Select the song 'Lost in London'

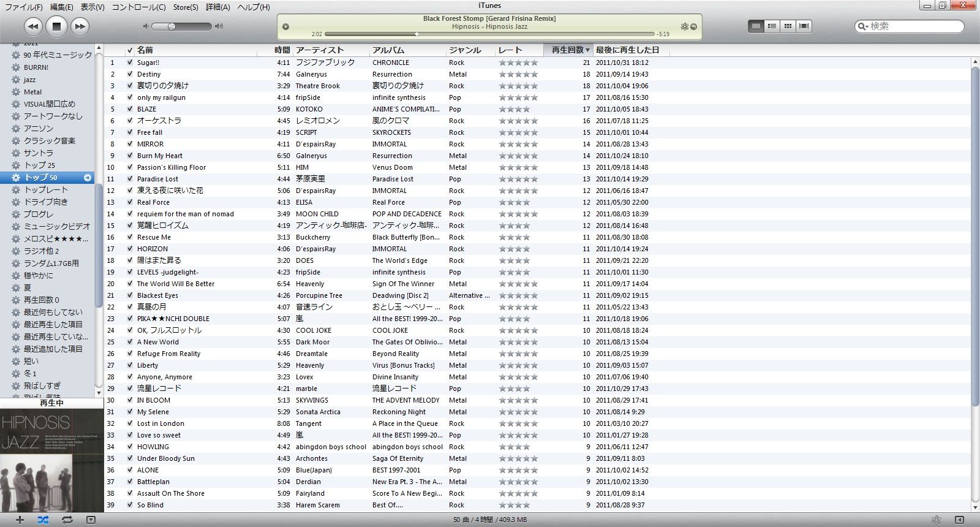[160, 423]
